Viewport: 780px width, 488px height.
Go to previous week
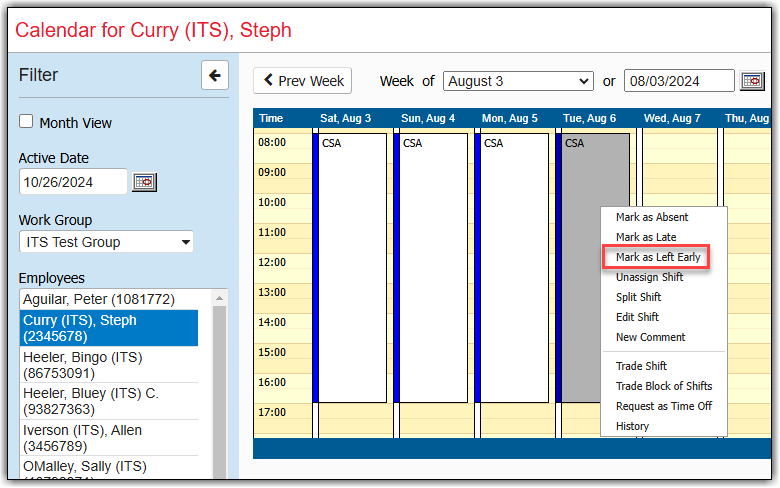(304, 81)
